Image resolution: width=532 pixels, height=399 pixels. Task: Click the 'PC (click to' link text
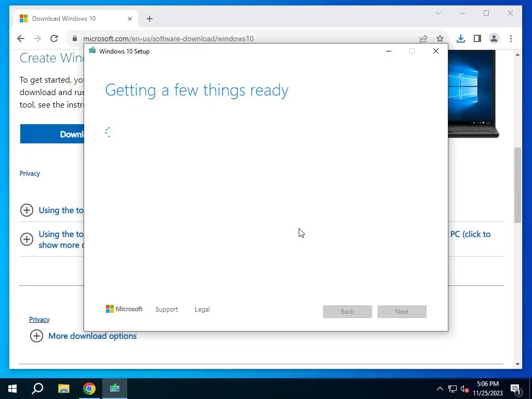[x=470, y=234]
